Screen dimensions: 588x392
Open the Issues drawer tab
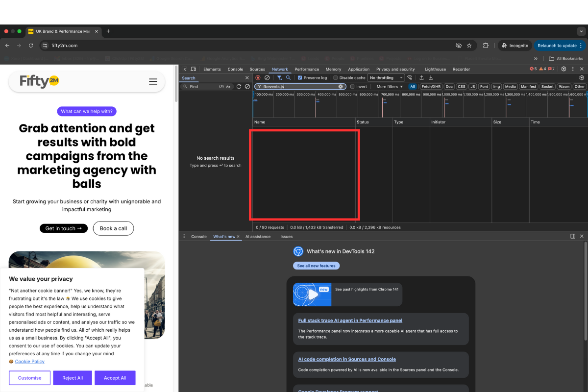click(286, 236)
